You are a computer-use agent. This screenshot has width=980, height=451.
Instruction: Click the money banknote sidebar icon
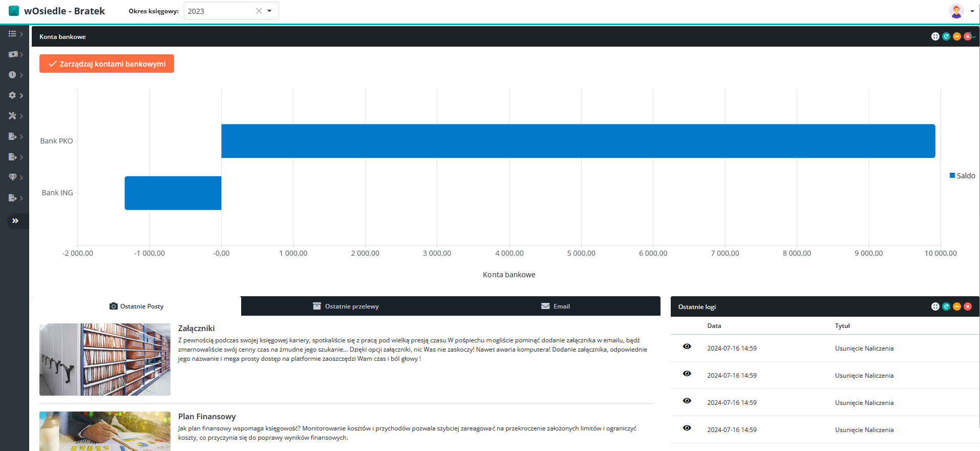(13, 54)
